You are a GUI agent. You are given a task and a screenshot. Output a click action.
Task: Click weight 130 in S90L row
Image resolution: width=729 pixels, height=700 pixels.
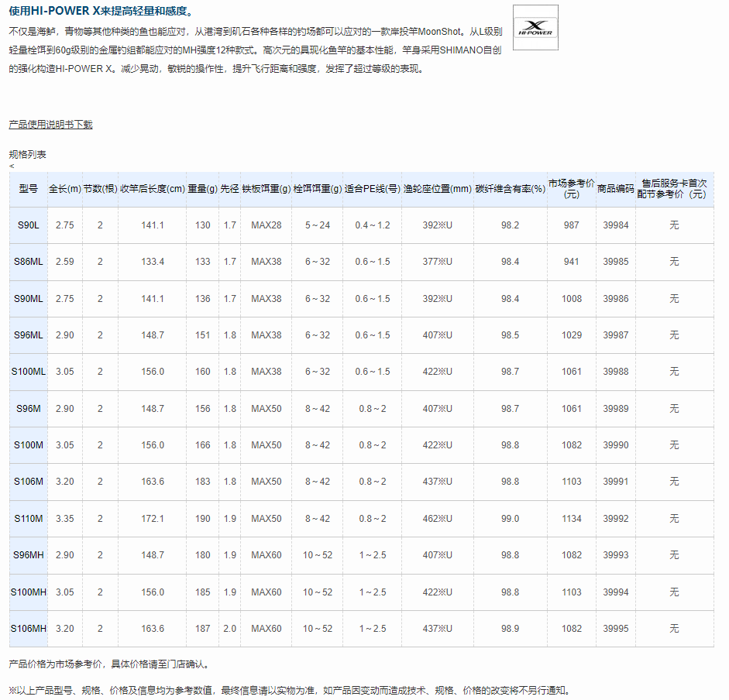click(x=203, y=225)
